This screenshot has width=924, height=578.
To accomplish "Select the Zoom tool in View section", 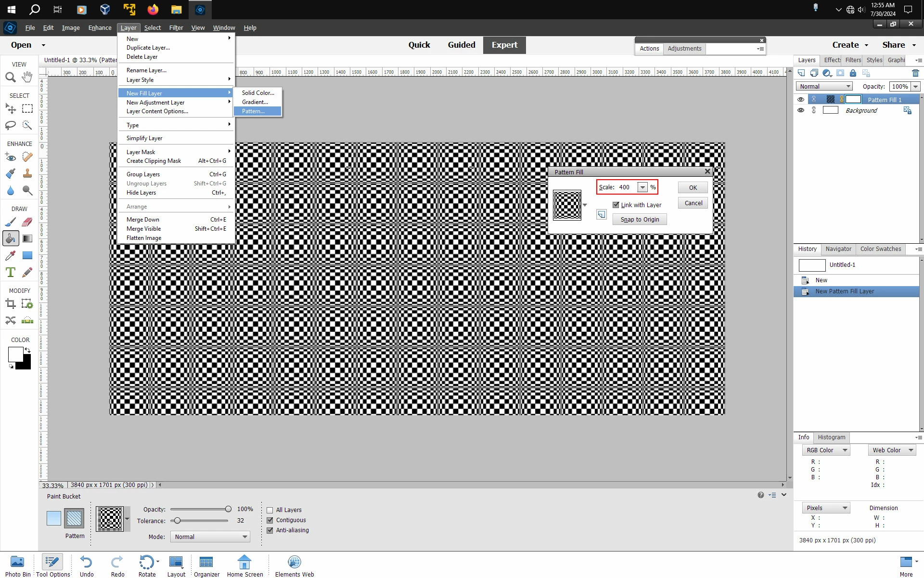I will (10, 77).
